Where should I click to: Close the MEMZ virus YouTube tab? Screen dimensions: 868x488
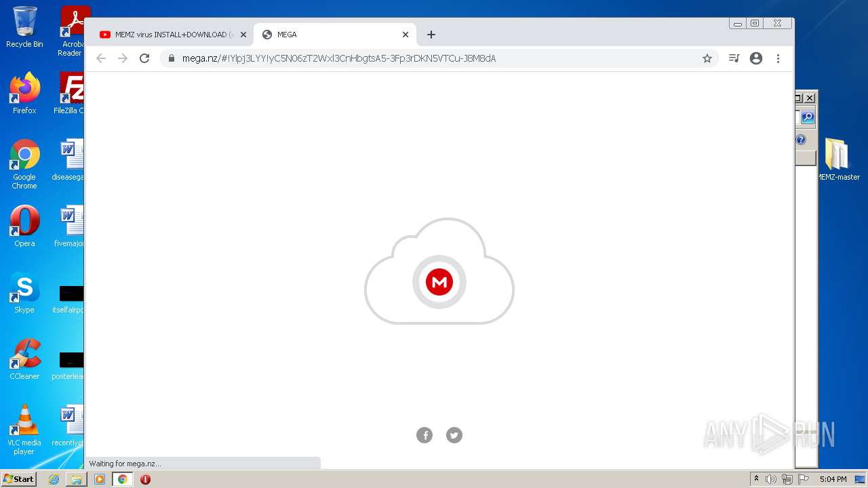pos(243,35)
